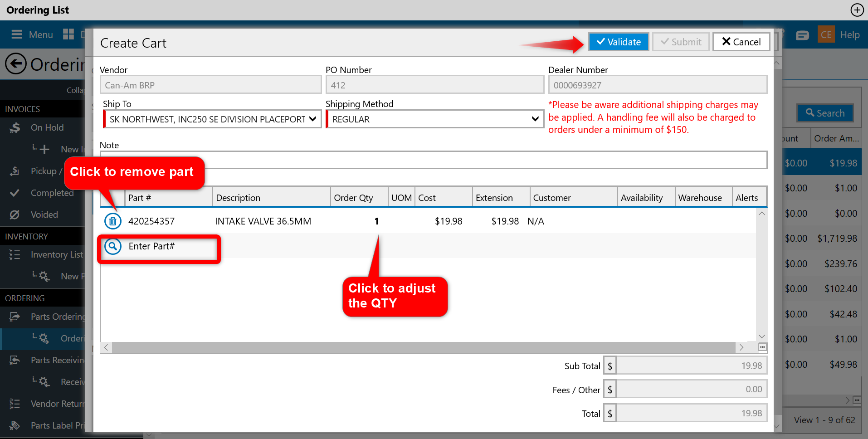The width and height of the screenshot is (868, 439).
Task: Click the Alerts column header
Action: point(749,198)
